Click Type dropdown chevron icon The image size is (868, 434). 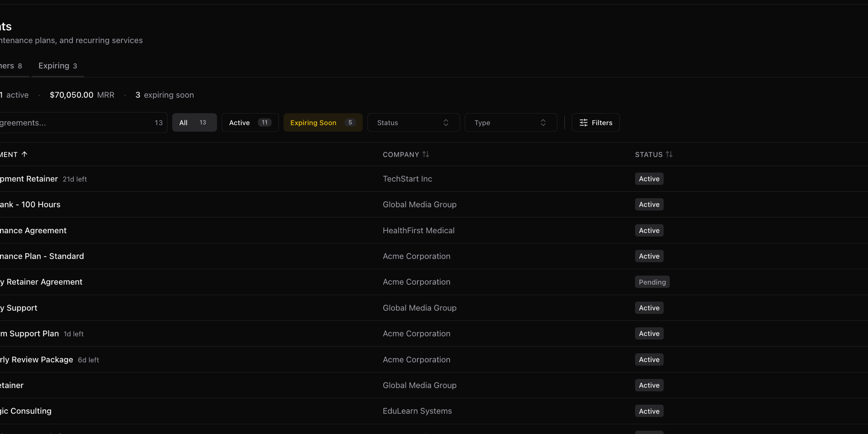coord(543,123)
